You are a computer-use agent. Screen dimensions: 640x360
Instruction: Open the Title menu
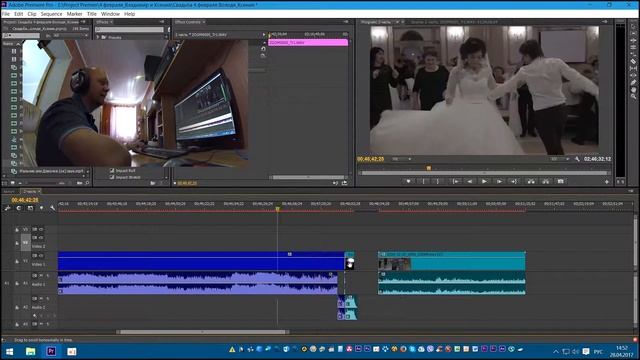(x=92, y=14)
